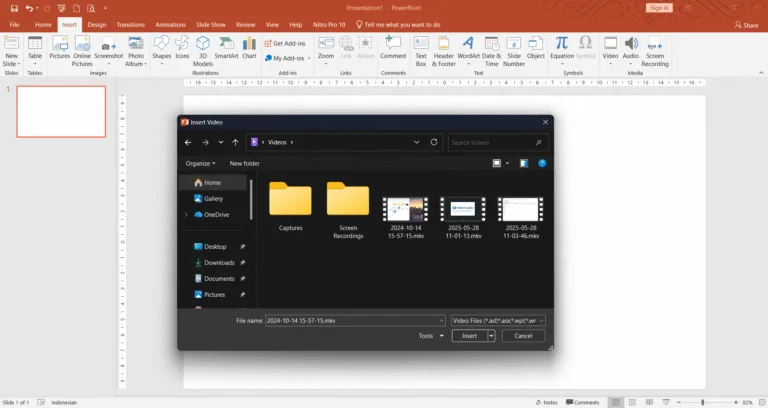Open SmartArt graphic chooser
This screenshot has width=768, height=408.
coord(226,48)
